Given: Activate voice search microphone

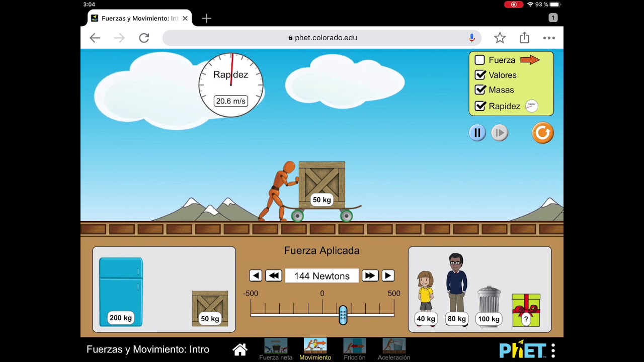Looking at the screenshot, I should click(x=471, y=38).
